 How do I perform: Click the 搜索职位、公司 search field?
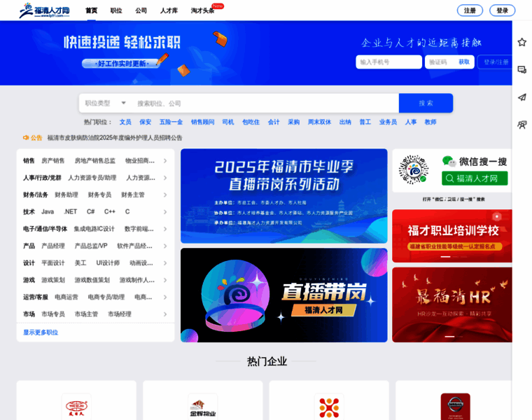265,103
